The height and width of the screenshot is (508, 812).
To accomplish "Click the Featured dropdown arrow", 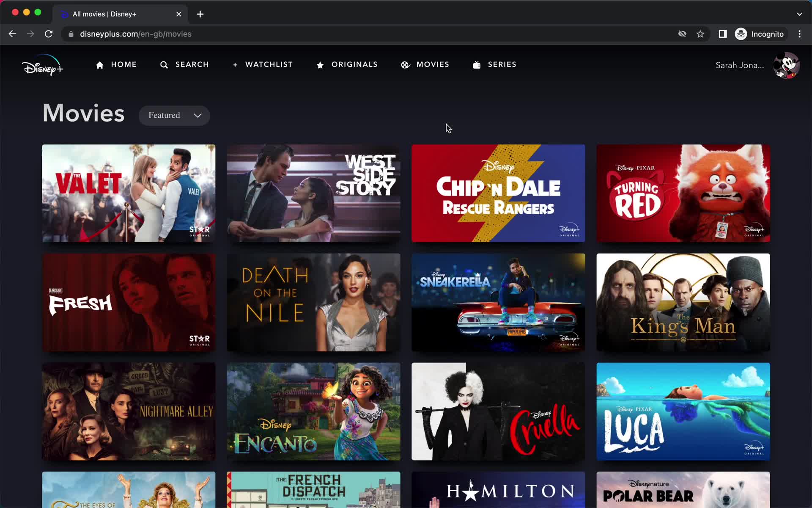I will [x=198, y=115].
